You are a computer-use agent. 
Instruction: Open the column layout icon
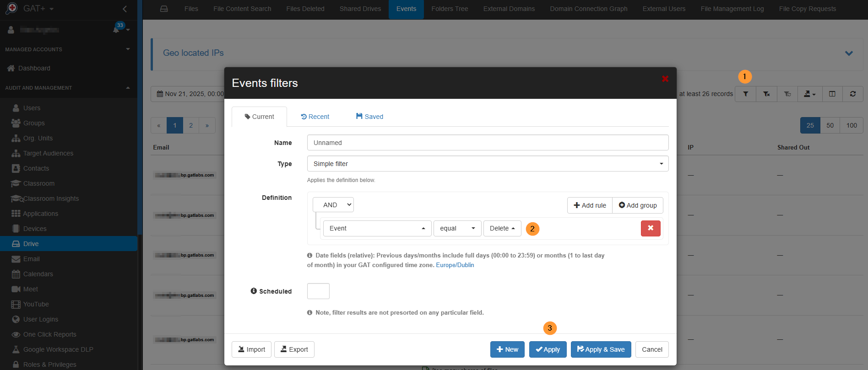tap(832, 94)
